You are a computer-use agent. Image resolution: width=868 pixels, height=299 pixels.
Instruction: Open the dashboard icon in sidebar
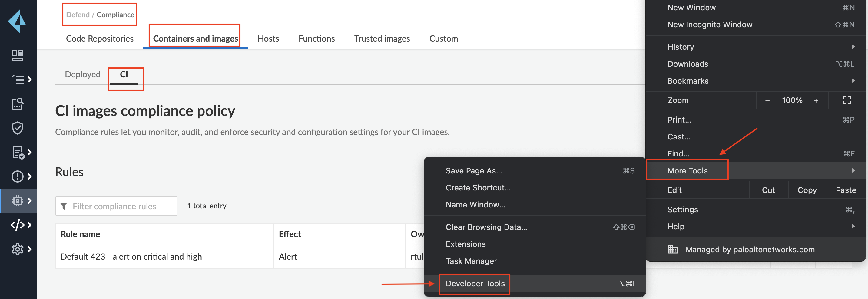pyautogui.click(x=18, y=55)
